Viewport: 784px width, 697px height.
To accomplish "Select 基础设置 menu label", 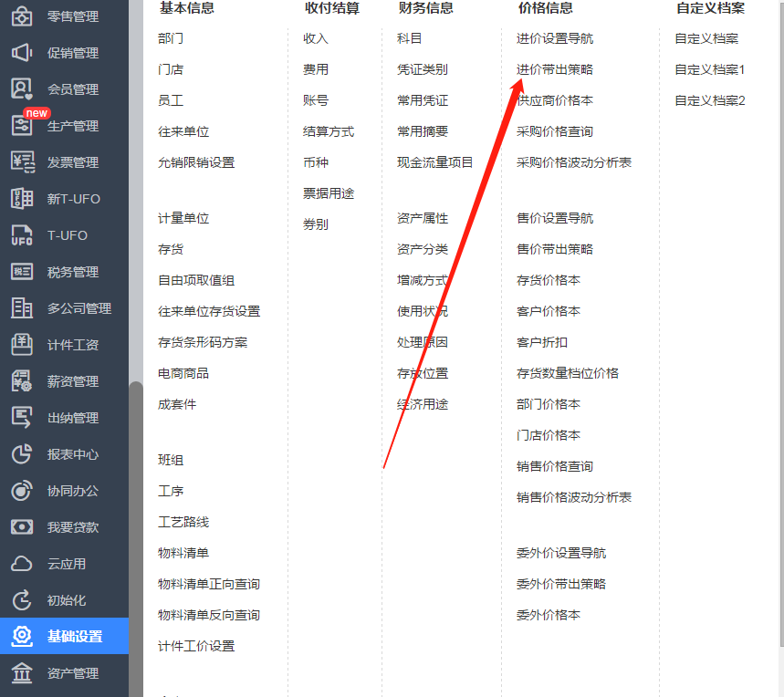I will click(x=75, y=636).
